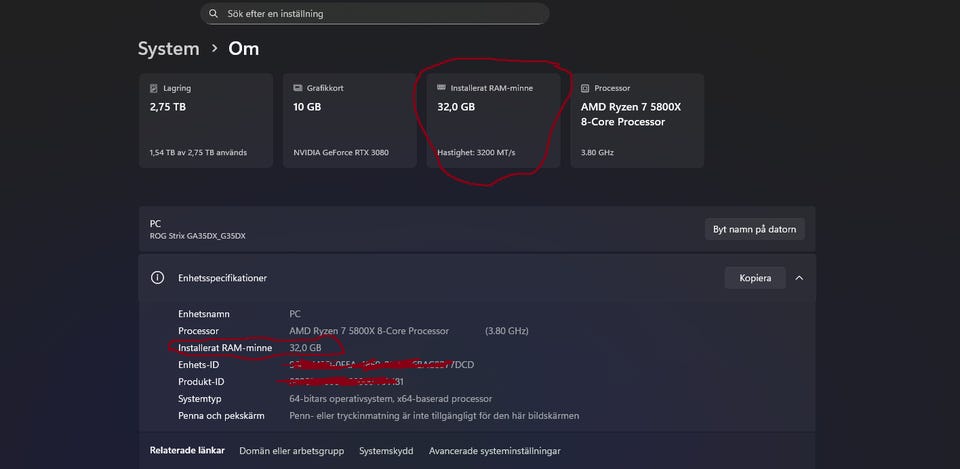Collapse section using chevron next to Kopiera
Viewport: 960px width, 469px height.
point(799,278)
